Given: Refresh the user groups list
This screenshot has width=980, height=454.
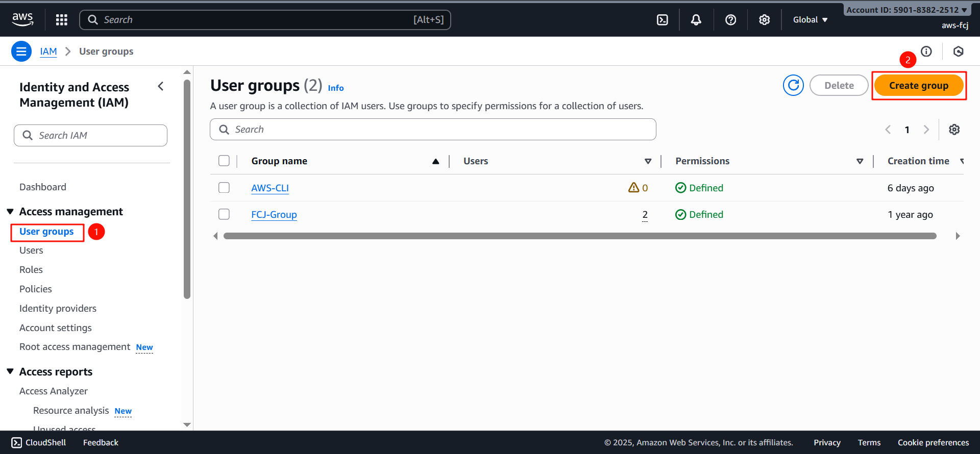Looking at the screenshot, I should click(x=793, y=85).
